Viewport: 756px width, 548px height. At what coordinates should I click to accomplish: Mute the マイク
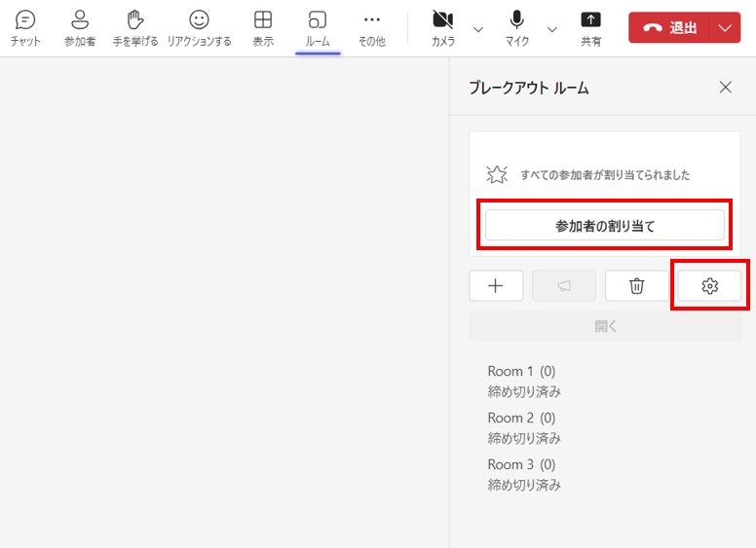point(517,29)
